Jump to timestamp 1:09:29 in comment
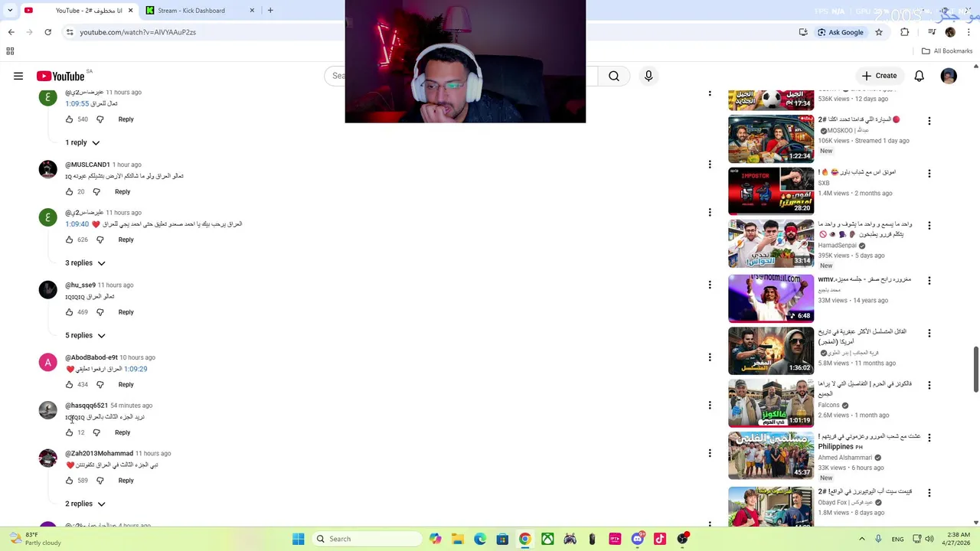The image size is (980, 551). click(x=136, y=369)
